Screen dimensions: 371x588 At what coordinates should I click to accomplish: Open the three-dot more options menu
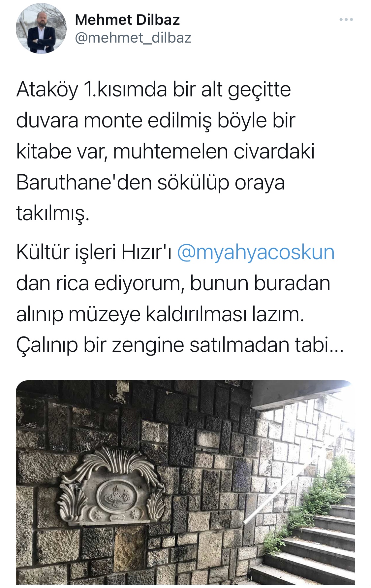pos(346,20)
